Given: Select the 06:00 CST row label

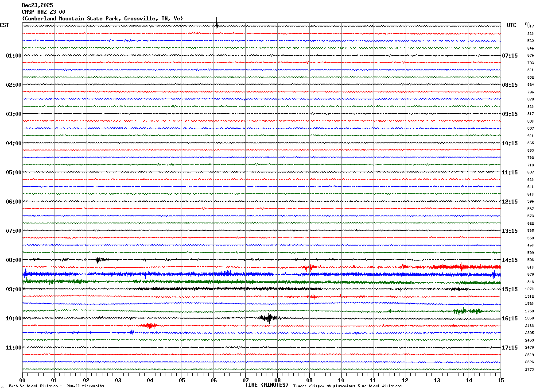Looking at the screenshot, I should click(x=14, y=202).
